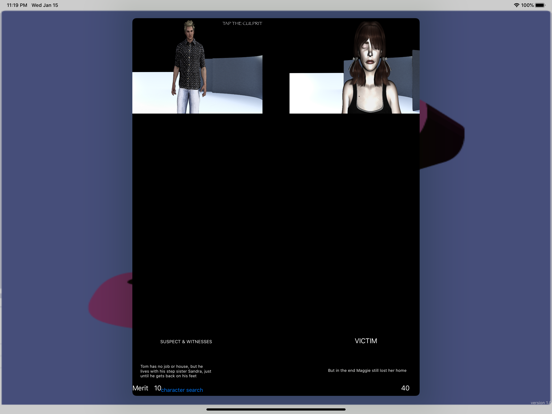Tap the 11:19 PM clock in status bar
Image resolution: width=552 pixels, height=414 pixels.
(x=17, y=5)
